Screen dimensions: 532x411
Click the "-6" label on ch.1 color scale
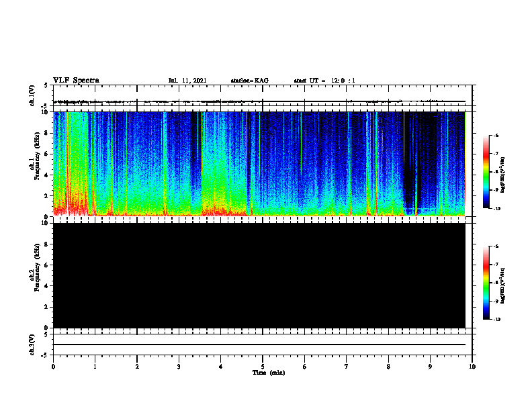(x=495, y=135)
